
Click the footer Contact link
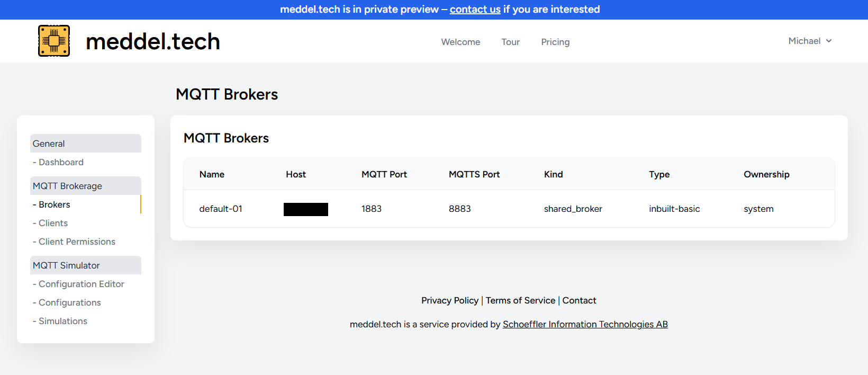tap(579, 300)
